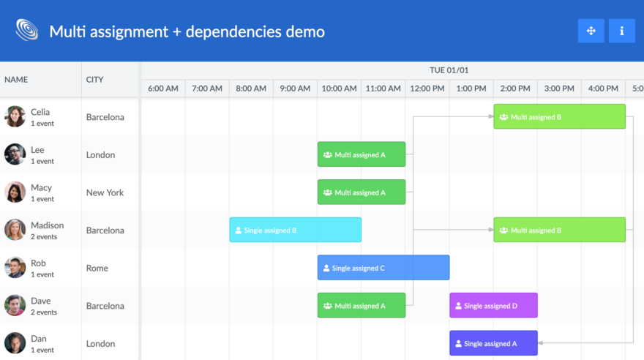The height and width of the screenshot is (360, 644).
Task: Click the TUE 01/01 date header
Action: pyautogui.click(x=449, y=70)
